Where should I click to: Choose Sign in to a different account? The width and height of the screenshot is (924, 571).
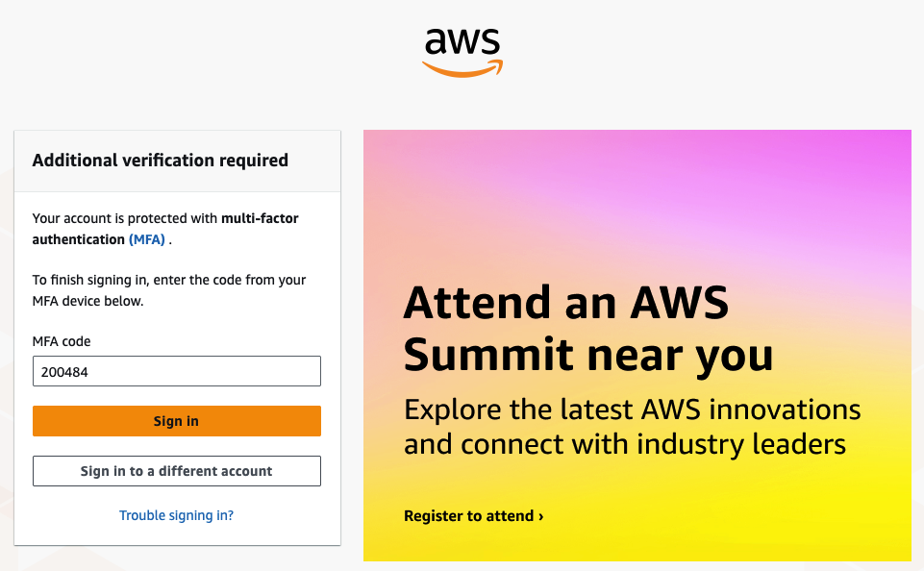tap(176, 471)
